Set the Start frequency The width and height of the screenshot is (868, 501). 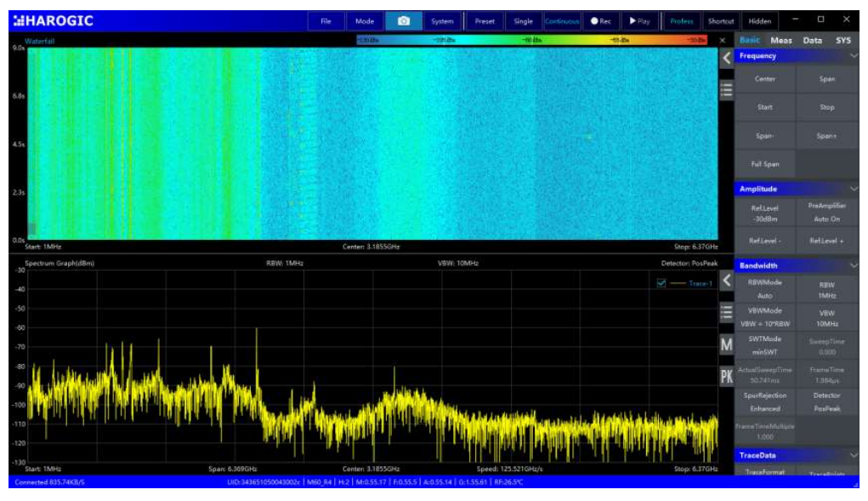765,107
